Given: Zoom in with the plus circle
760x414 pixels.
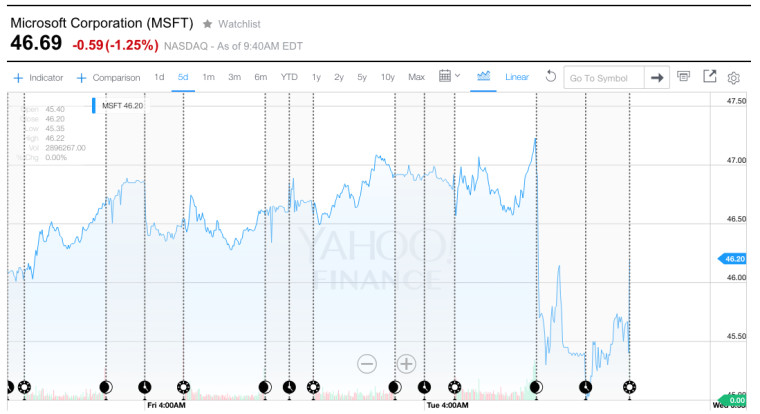Looking at the screenshot, I should pos(406,363).
